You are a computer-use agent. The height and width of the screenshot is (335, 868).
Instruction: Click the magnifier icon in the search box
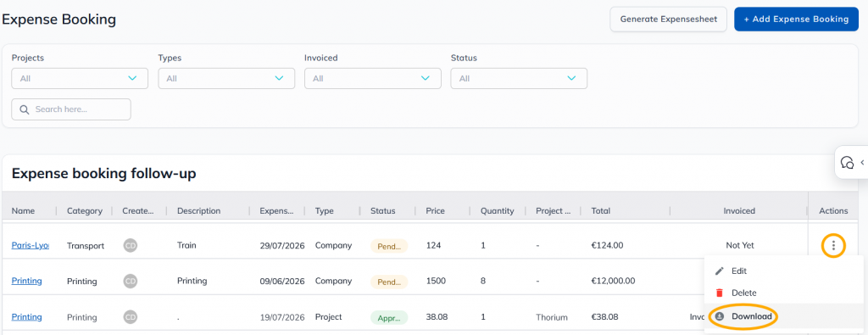[25, 109]
